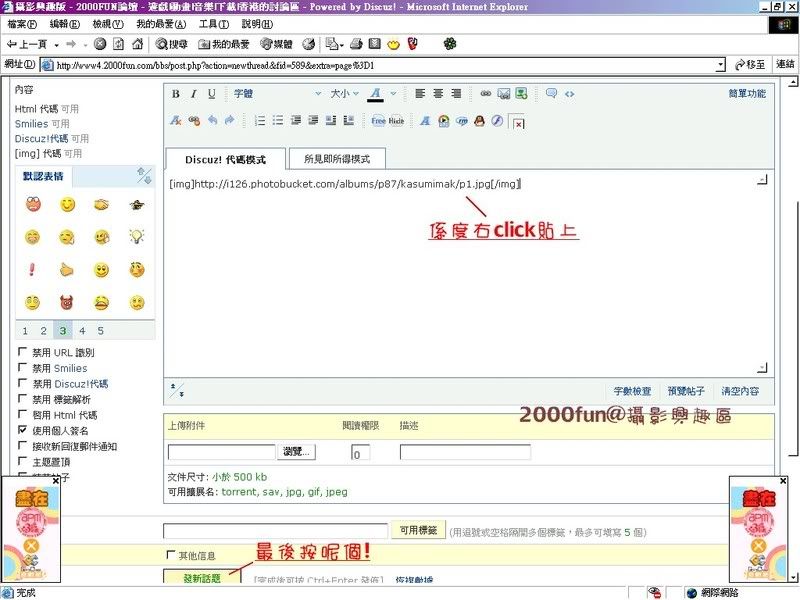
Task: Expand the font color picker arrow
Action: tap(393, 94)
